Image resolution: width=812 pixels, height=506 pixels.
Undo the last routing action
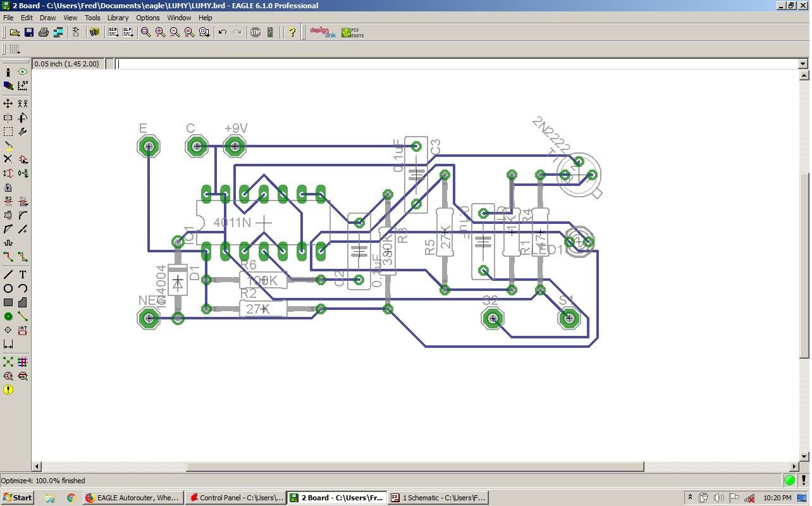222,32
